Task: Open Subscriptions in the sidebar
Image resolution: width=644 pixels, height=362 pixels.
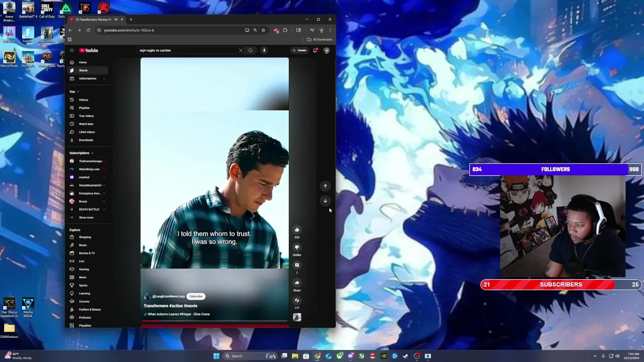Action: tap(88, 78)
